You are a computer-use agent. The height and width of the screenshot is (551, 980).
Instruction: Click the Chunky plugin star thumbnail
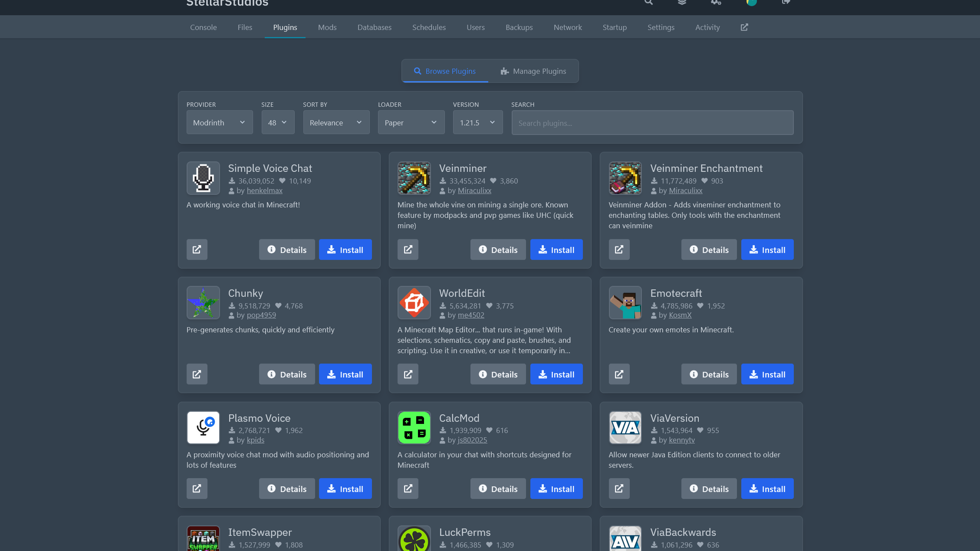click(203, 303)
